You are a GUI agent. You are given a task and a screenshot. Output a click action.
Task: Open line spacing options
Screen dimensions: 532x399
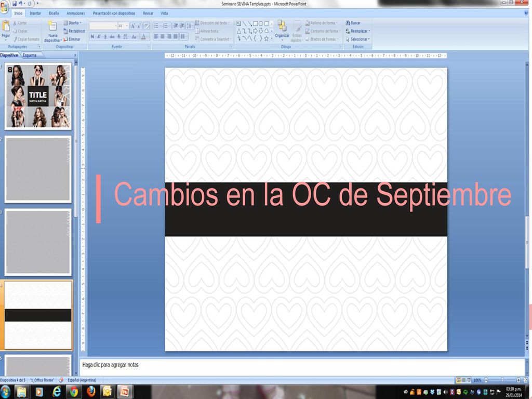point(190,26)
